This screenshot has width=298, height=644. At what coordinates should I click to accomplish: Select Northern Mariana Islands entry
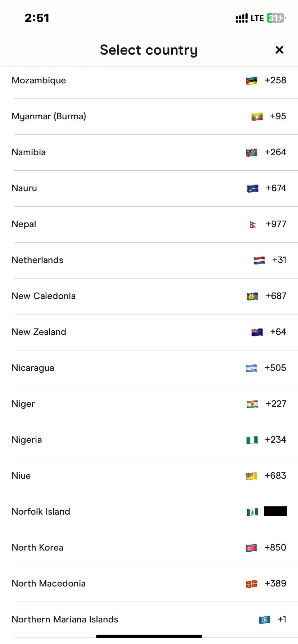pyautogui.click(x=149, y=620)
